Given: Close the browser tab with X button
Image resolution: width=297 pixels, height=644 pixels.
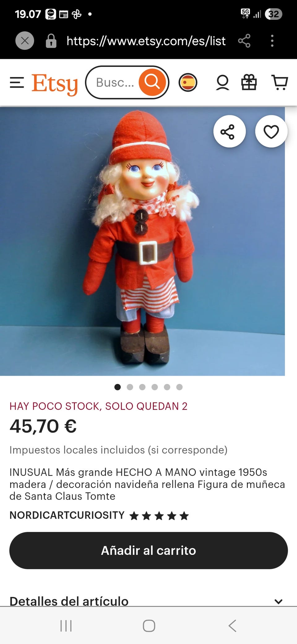Looking at the screenshot, I should [25, 41].
